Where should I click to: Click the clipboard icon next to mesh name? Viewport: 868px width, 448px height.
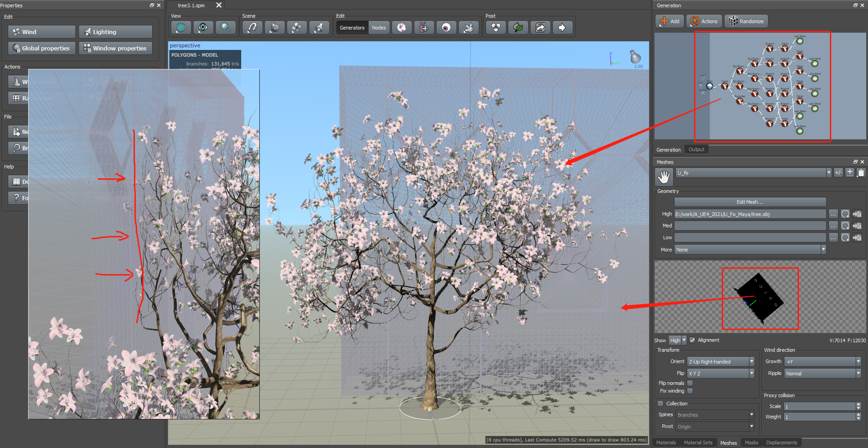861,172
